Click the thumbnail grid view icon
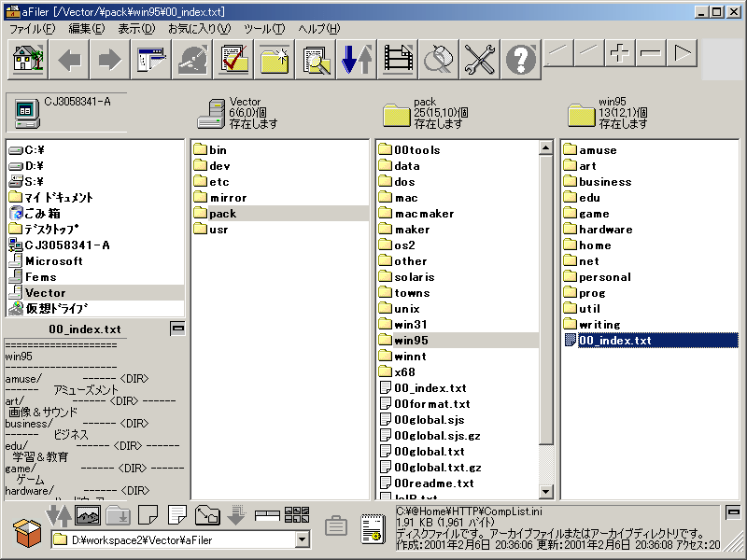This screenshot has height=560, width=747. (297, 515)
